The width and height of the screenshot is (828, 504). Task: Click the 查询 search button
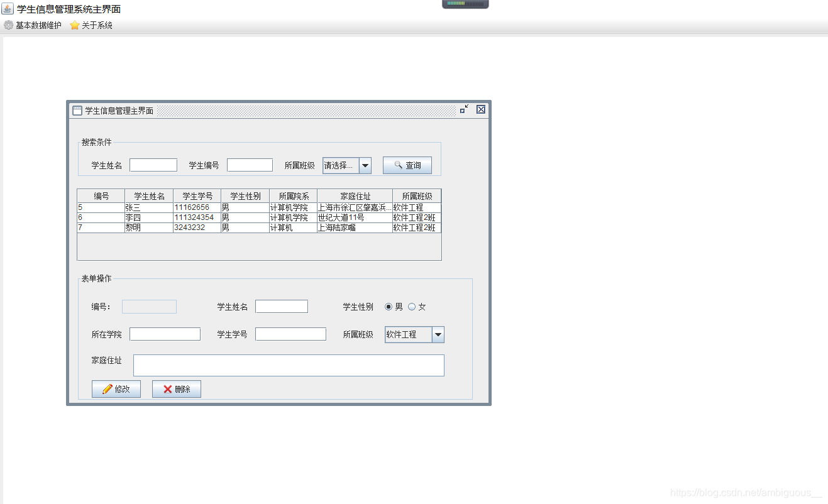[407, 165]
